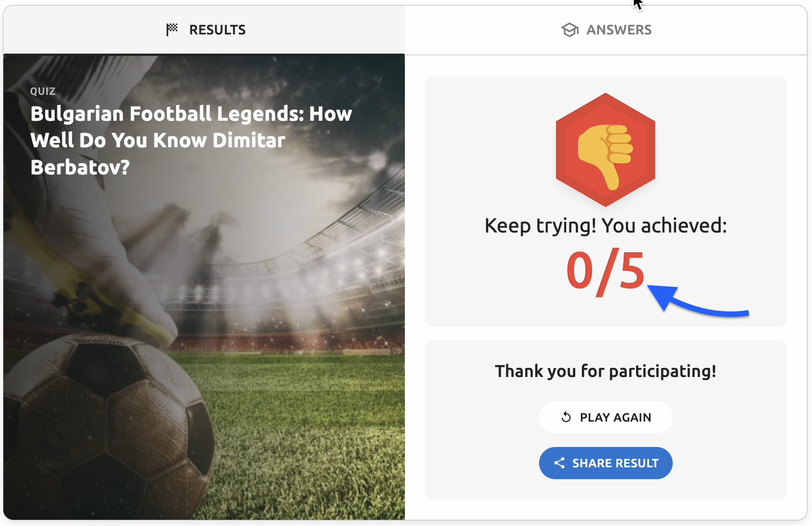Click the share icon in Share Result
This screenshot has height=526, width=812.
click(559, 463)
